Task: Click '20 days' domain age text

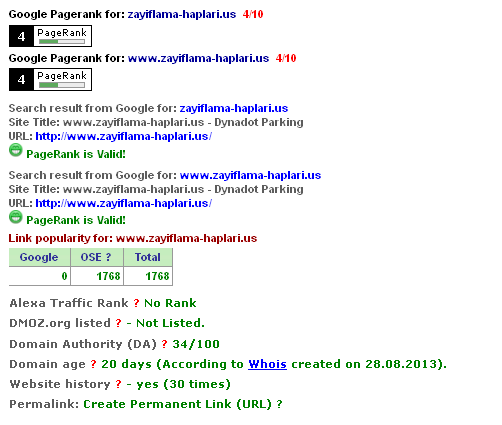Action: coord(126,364)
